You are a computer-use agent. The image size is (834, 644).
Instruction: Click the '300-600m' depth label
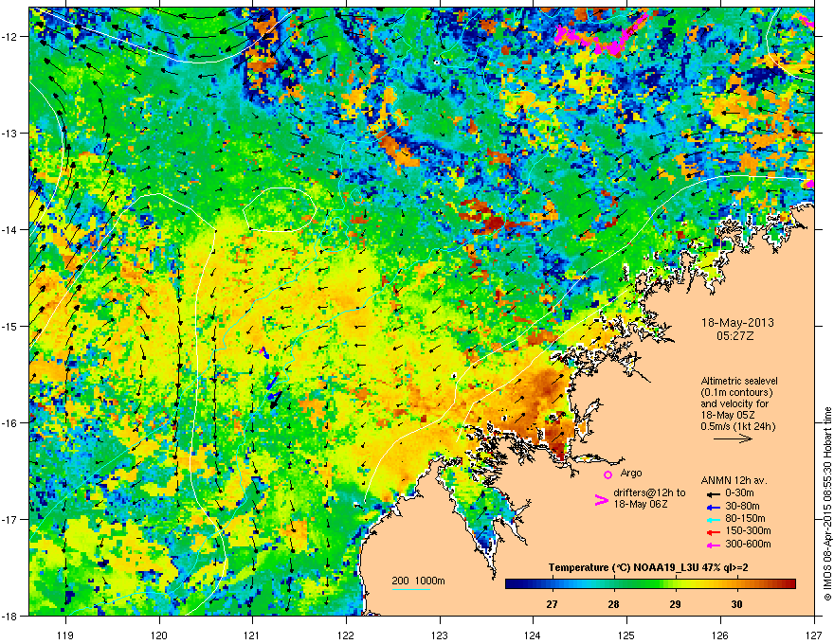tap(748, 544)
